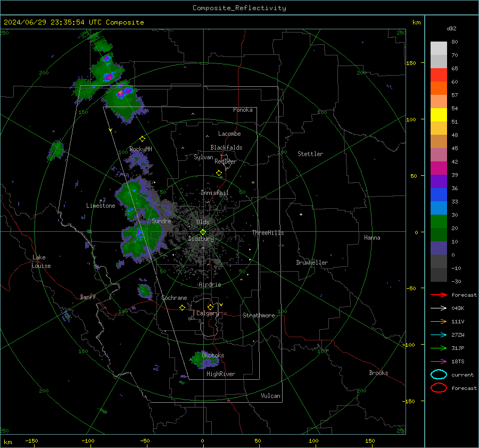Image resolution: width=479 pixels, height=448 pixels.
Task: Click the green 31JP arrow icon
Action: 439,348
